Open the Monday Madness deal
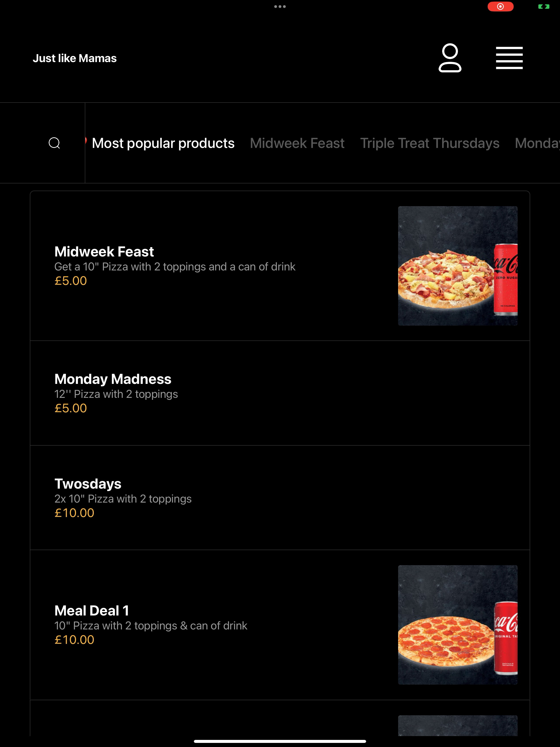Image resolution: width=560 pixels, height=747 pixels. click(280, 393)
